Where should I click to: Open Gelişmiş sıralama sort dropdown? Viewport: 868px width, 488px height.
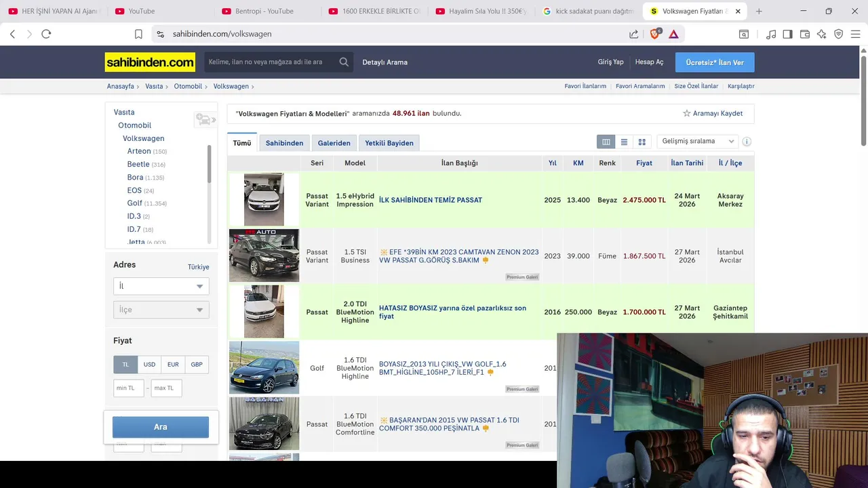click(697, 141)
